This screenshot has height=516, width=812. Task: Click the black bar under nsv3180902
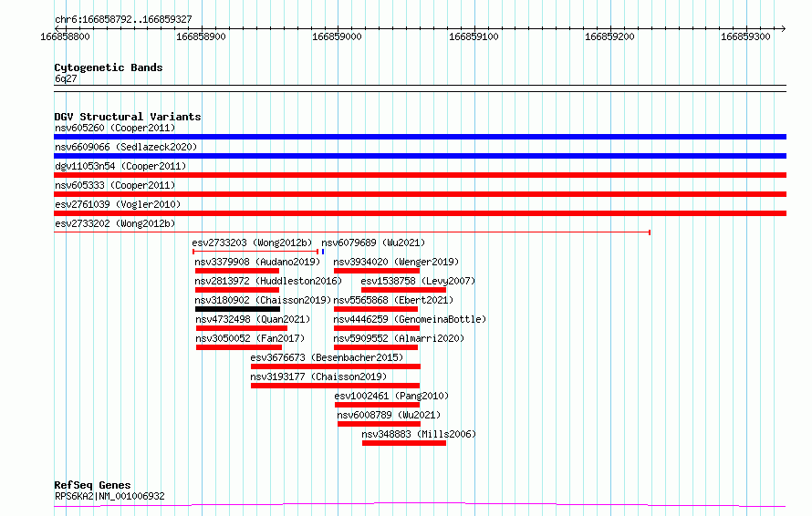coord(238,309)
